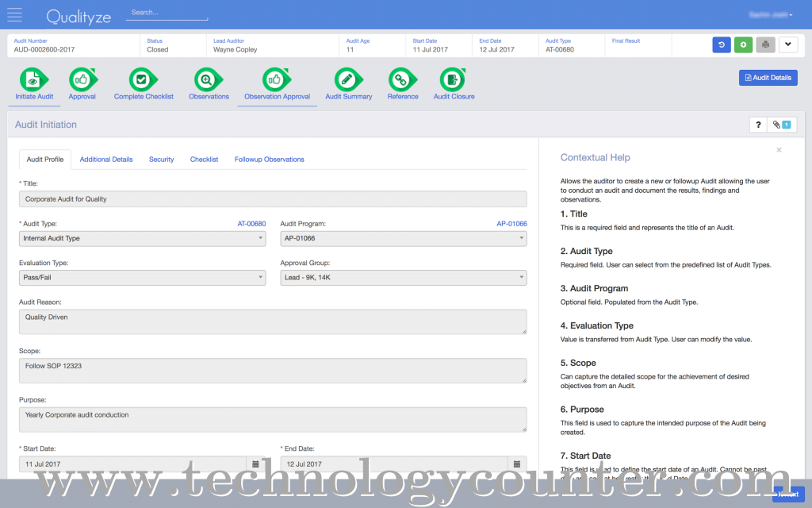Click the Audit Number AUD-0002600-2017 value
The width and height of the screenshot is (812, 508).
point(44,50)
